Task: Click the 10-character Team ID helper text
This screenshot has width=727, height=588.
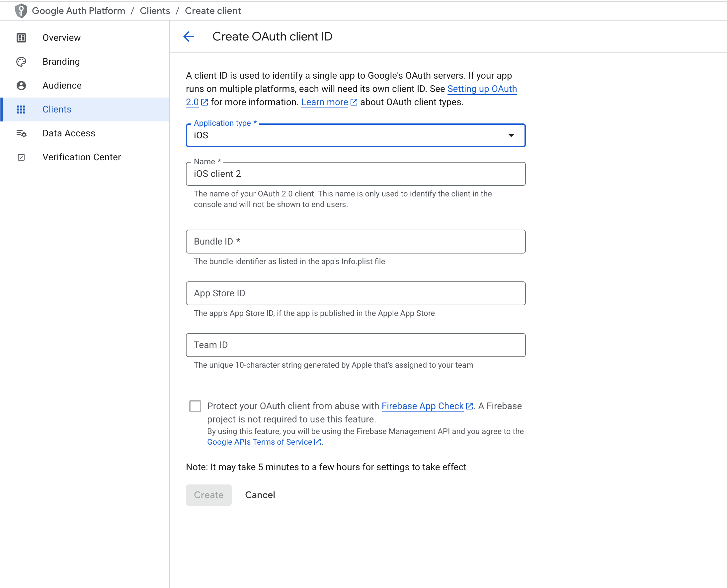Action: coord(333,365)
